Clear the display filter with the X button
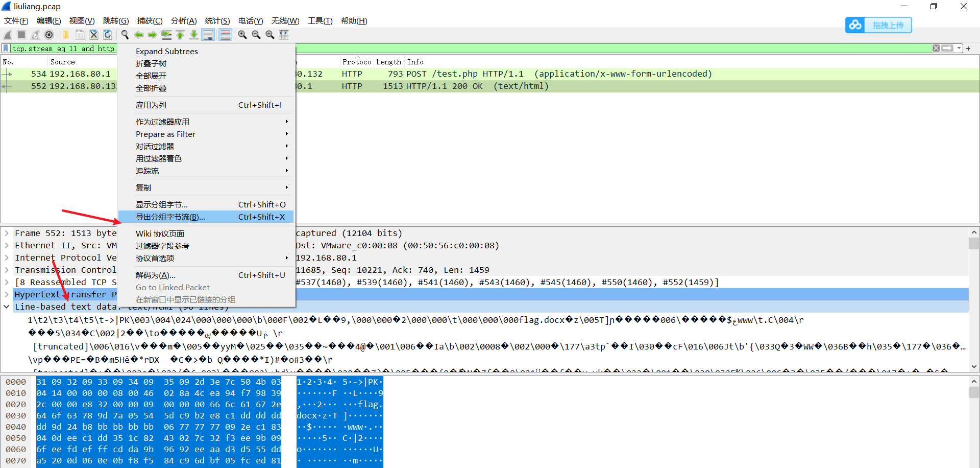 pos(936,48)
